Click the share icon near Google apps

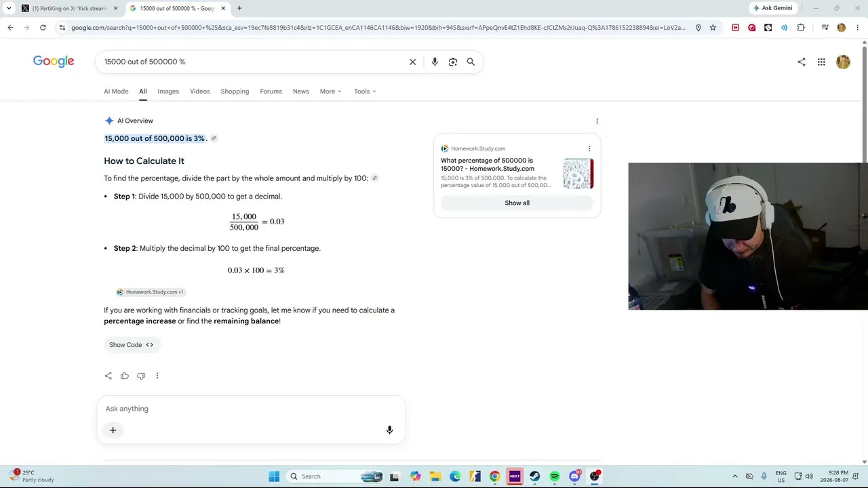[802, 62]
